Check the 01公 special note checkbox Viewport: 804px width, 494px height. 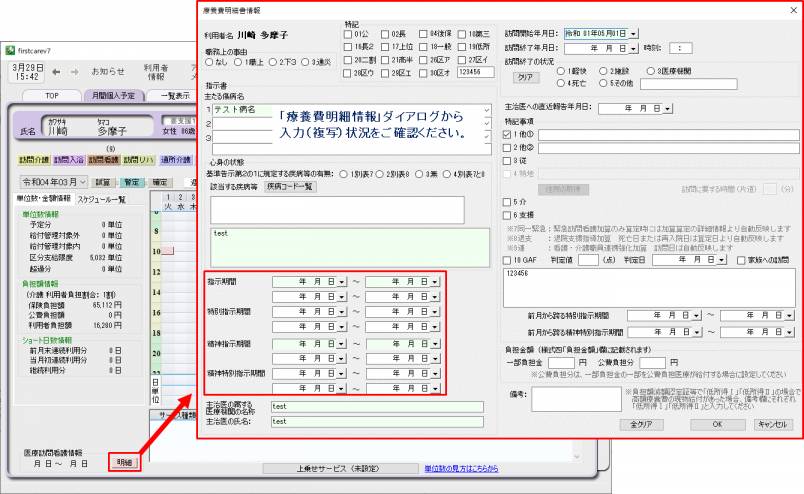(x=347, y=34)
